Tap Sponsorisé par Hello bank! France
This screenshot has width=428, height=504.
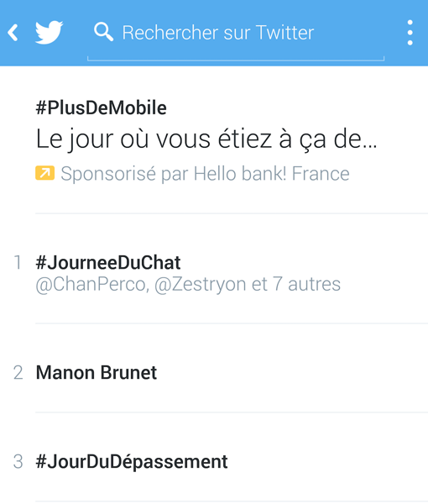coord(205,174)
